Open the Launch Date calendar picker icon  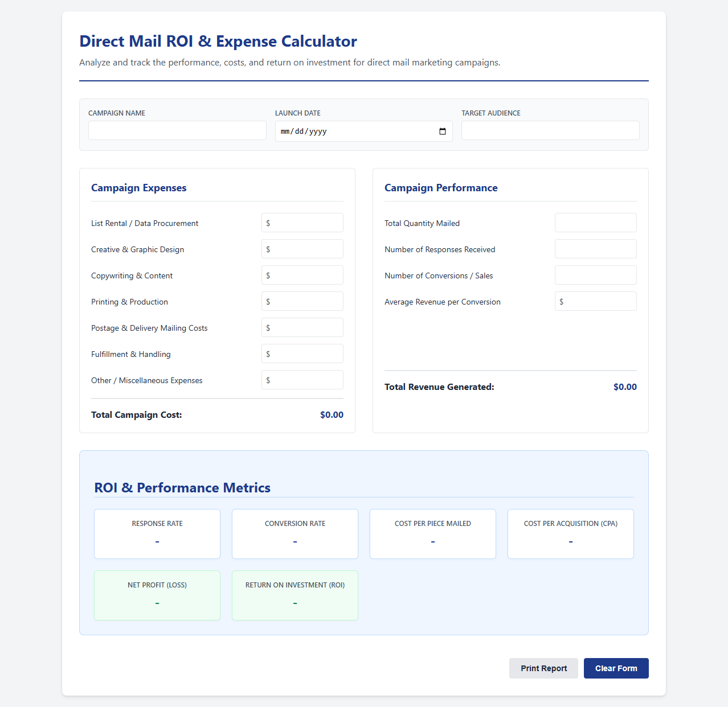pos(443,131)
